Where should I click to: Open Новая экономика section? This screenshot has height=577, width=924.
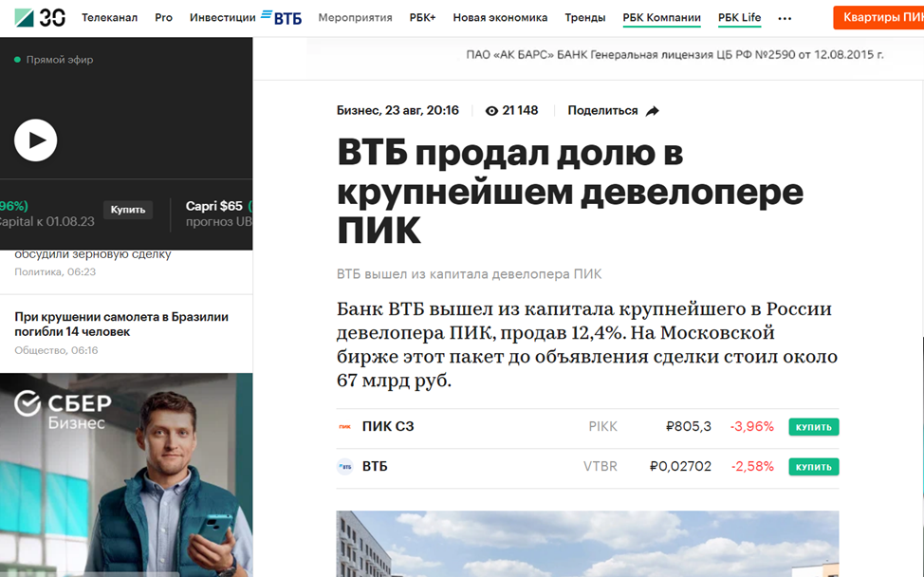500,18
